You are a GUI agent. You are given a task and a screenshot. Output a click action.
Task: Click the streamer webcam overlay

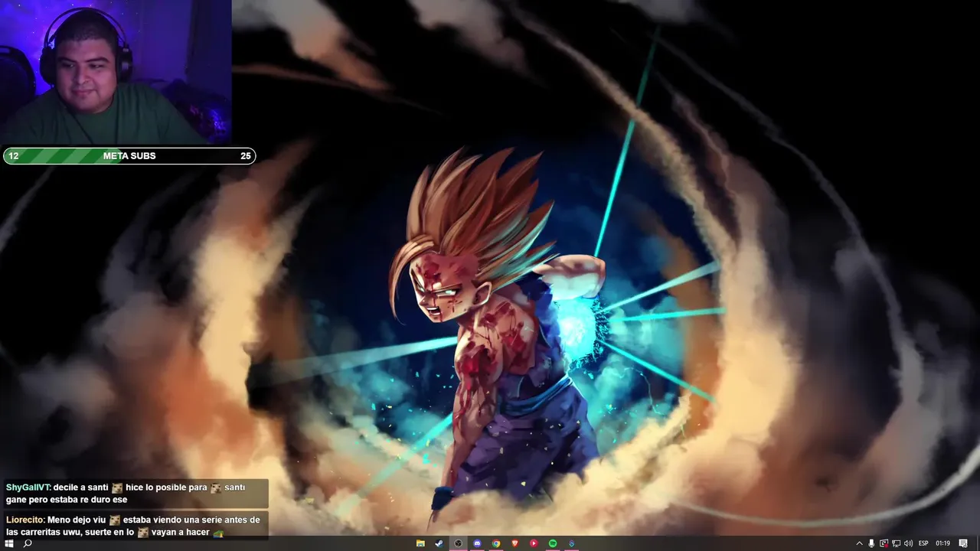(x=116, y=73)
